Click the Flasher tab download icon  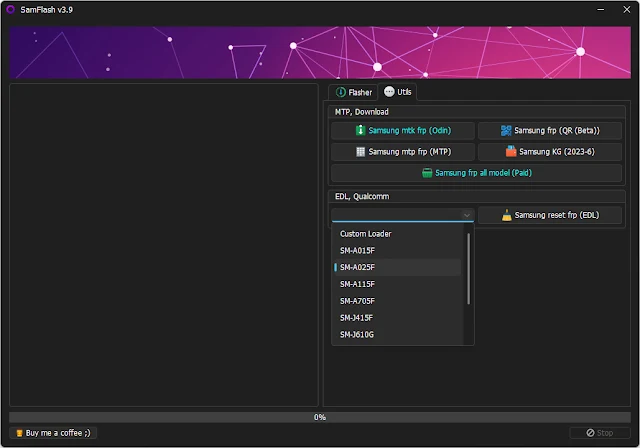coord(340,92)
